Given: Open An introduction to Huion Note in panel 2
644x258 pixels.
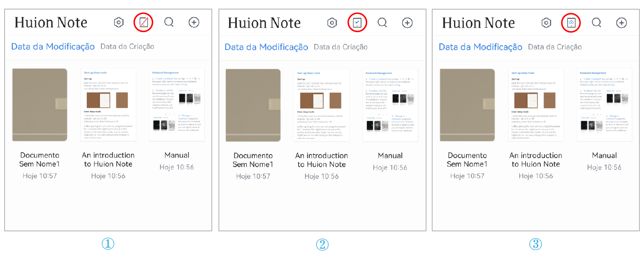Looking at the screenshot, I should coord(322,105).
